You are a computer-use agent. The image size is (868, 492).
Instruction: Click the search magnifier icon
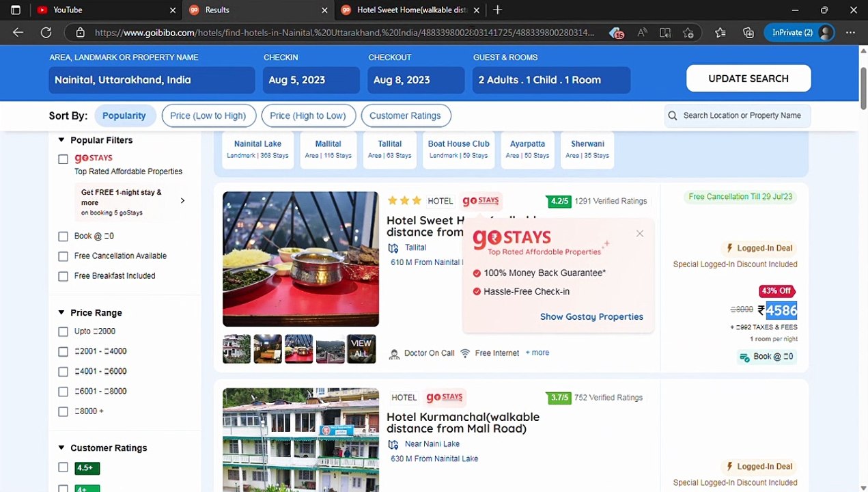click(x=673, y=115)
